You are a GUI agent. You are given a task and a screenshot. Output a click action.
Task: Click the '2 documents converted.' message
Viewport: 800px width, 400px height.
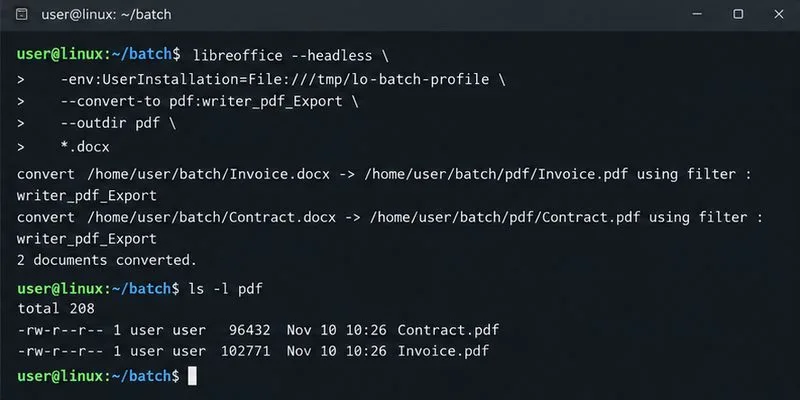(x=107, y=260)
